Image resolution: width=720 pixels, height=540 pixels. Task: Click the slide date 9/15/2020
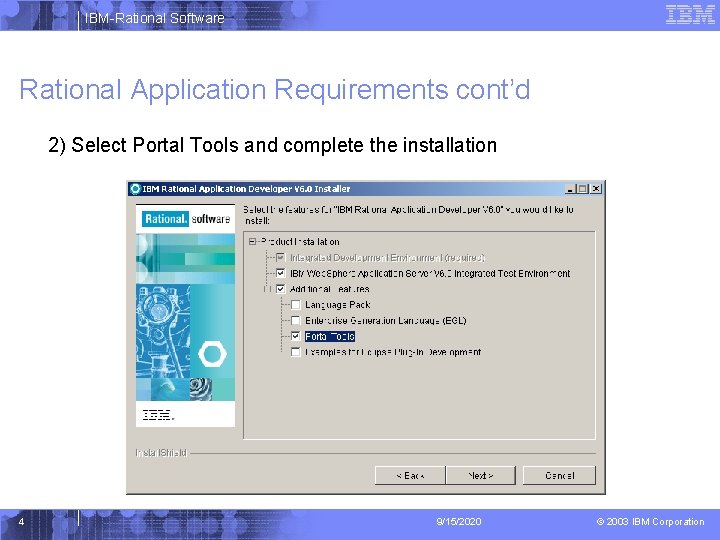coord(459,522)
